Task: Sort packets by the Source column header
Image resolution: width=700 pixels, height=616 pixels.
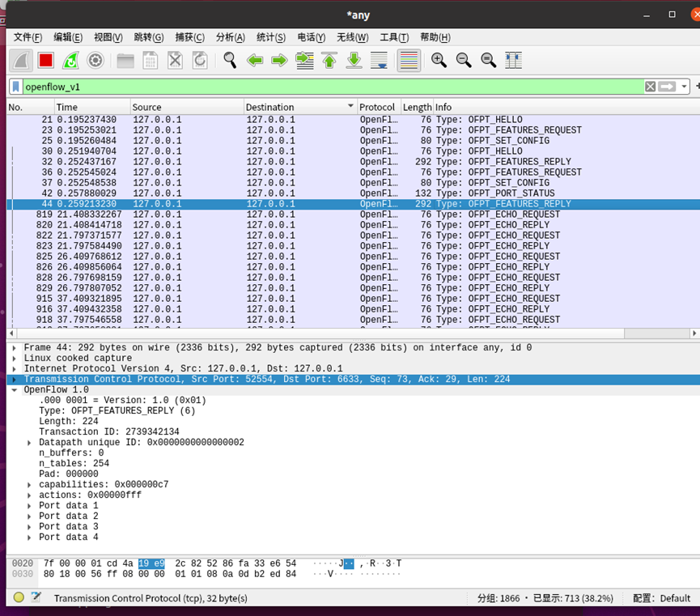Action: pos(187,107)
